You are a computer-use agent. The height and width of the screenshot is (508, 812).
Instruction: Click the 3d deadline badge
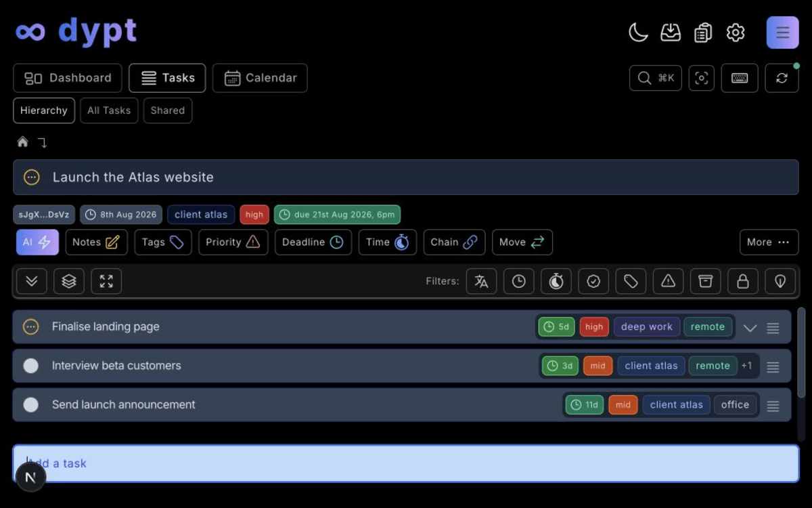pos(560,366)
